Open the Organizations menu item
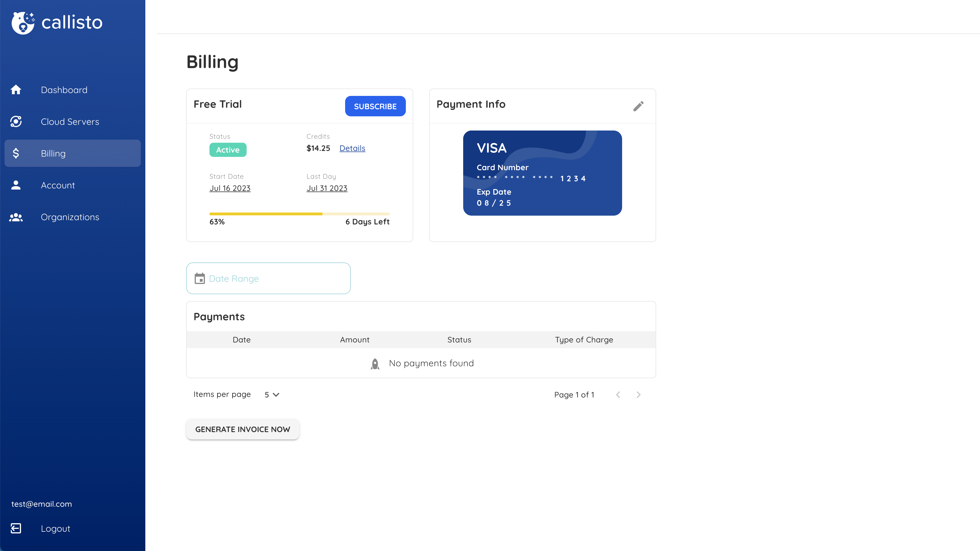The height and width of the screenshot is (551, 980). [70, 217]
